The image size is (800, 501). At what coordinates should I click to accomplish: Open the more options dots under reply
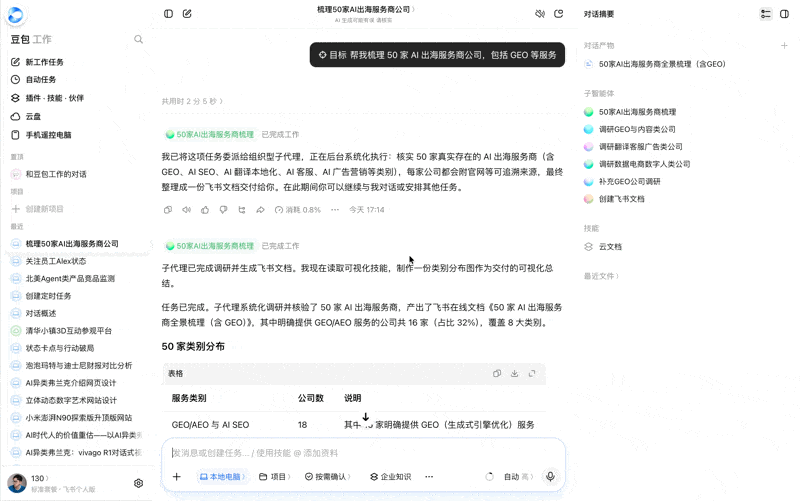click(335, 210)
